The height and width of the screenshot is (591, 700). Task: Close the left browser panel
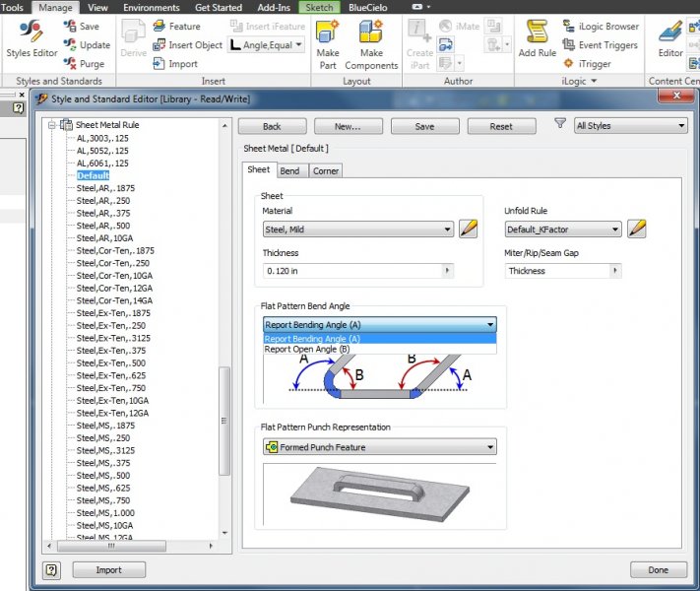coord(22,95)
